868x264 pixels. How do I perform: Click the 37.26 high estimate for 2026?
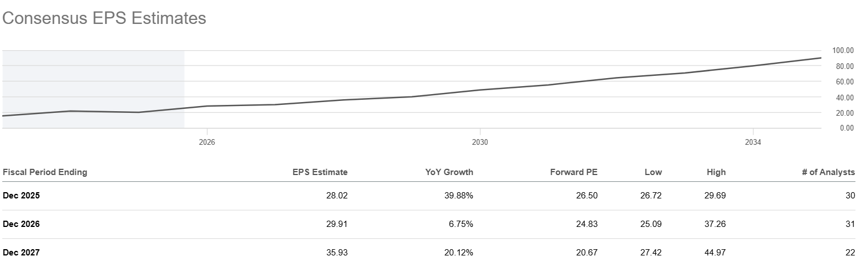click(715, 224)
